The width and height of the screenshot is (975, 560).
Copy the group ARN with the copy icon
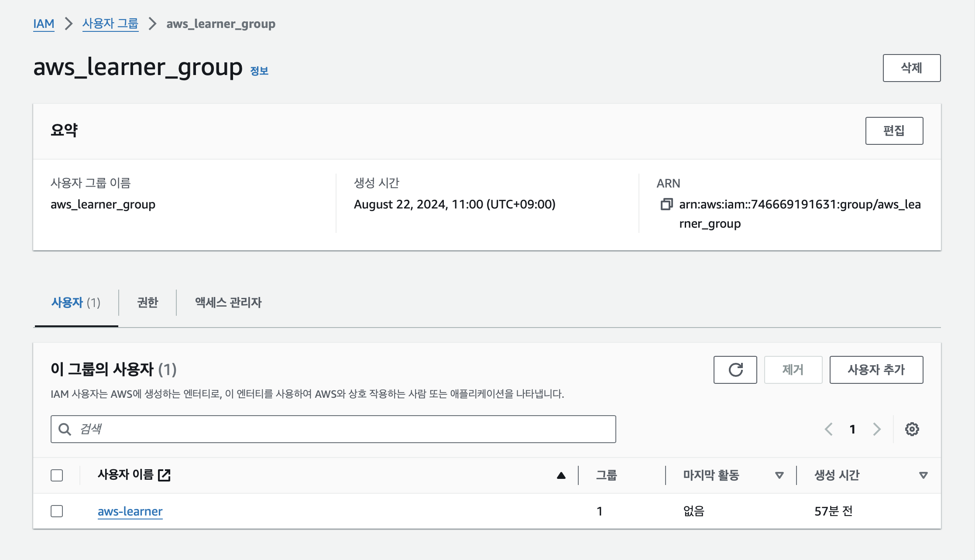click(666, 204)
